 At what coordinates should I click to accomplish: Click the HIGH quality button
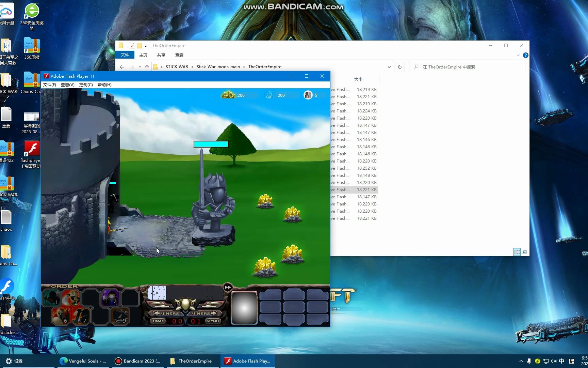point(158,321)
